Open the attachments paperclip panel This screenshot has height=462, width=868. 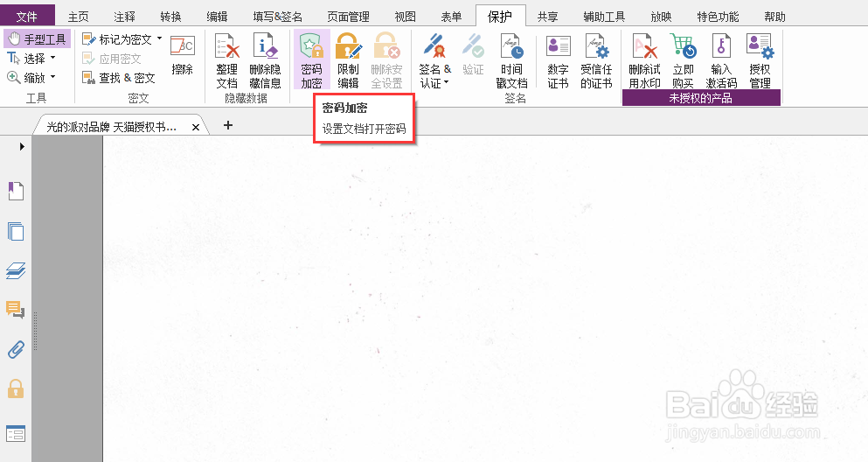click(x=16, y=350)
